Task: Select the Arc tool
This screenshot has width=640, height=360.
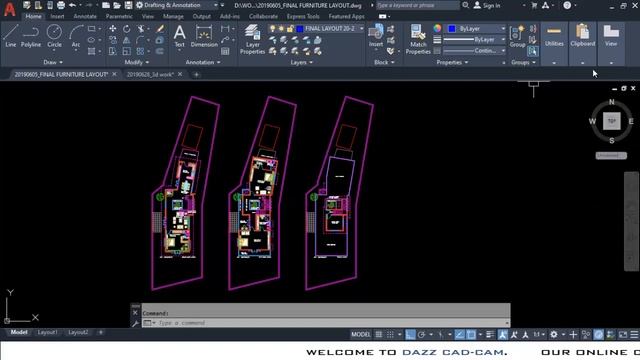Action: [76, 36]
